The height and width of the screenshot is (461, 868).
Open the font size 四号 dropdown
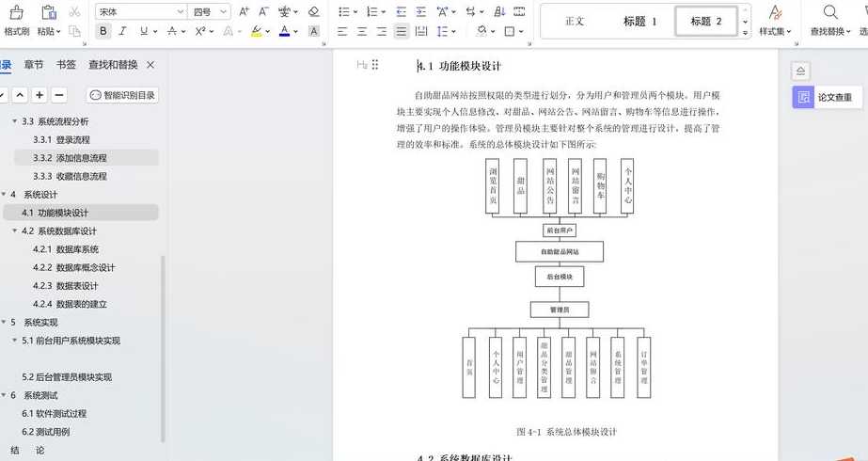(x=223, y=11)
